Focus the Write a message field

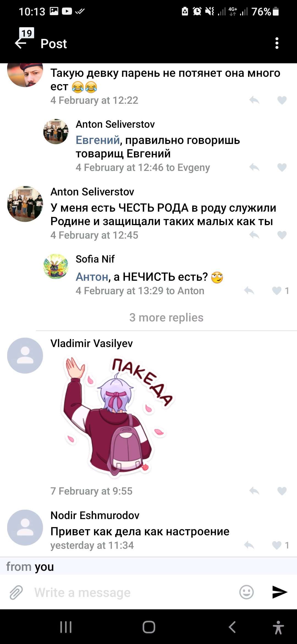[x=132, y=592]
